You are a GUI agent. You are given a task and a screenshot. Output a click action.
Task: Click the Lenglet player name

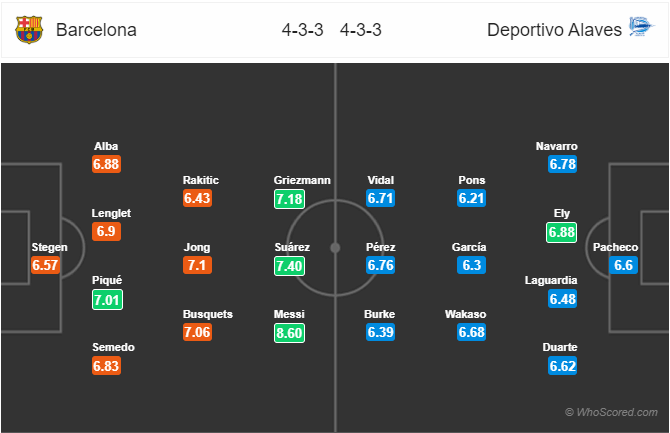coord(111,213)
